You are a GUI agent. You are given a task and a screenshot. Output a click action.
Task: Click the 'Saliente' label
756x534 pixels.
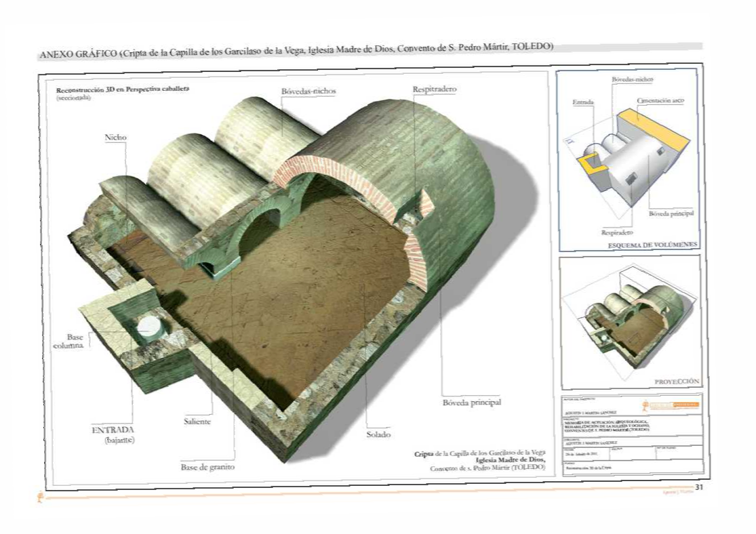pyautogui.click(x=197, y=422)
